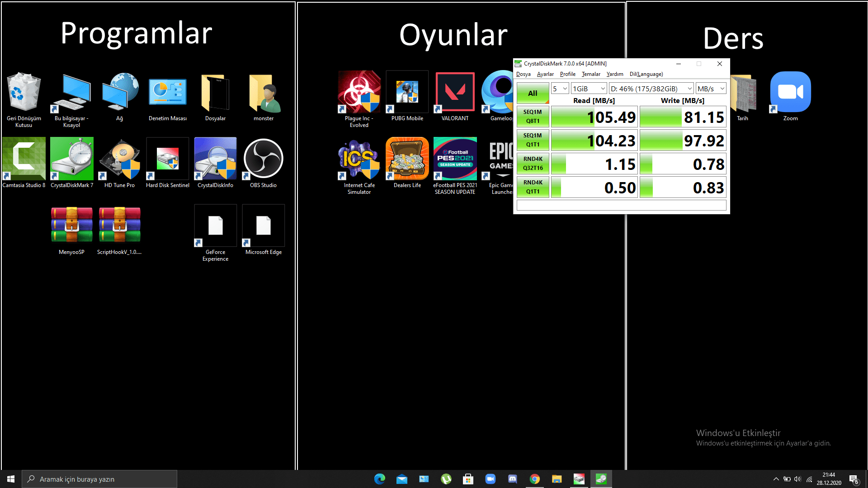
Task: Run the All benchmark tests
Action: point(533,93)
